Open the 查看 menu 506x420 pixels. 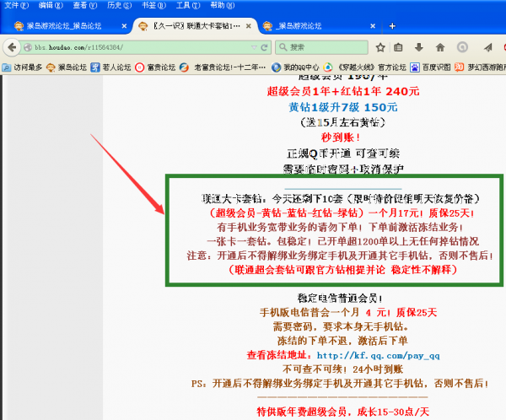(x=85, y=5)
